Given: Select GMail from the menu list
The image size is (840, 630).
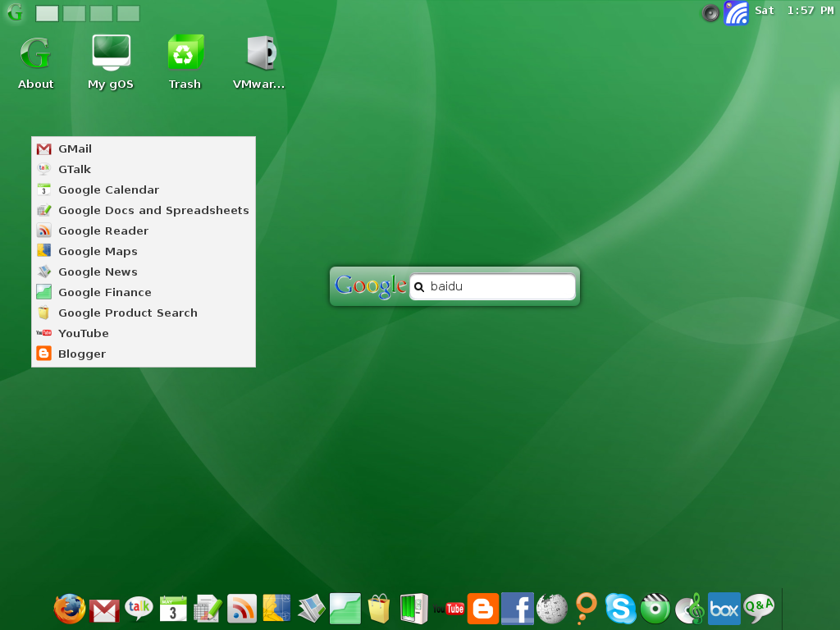Looking at the screenshot, I should click(x=75, y=148).
